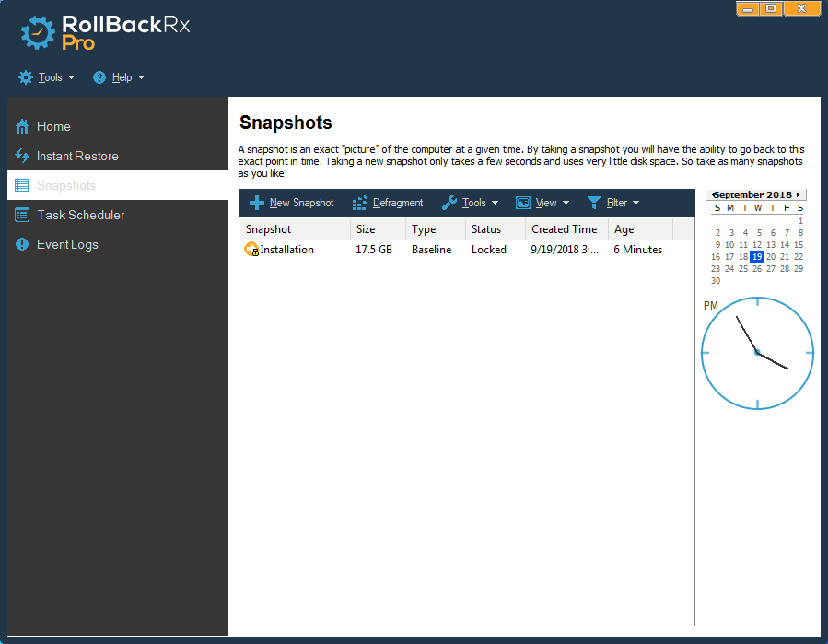Image resolution: width=828 pixels, height=644 pixels.
Task: Click the Task Scheduler icon in sidebar
Action: 22,215
